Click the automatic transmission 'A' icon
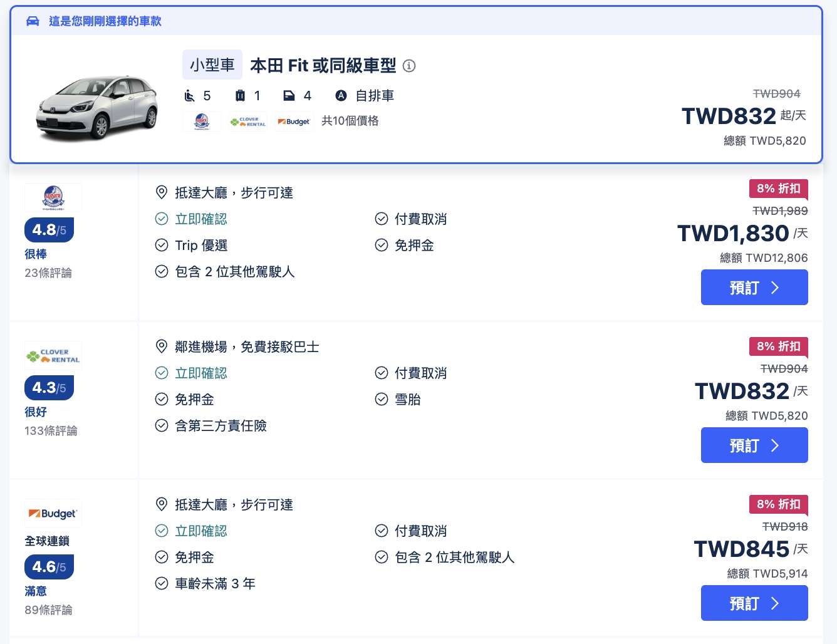This screenshot has width=837, height=644. [x=341, y=96]
